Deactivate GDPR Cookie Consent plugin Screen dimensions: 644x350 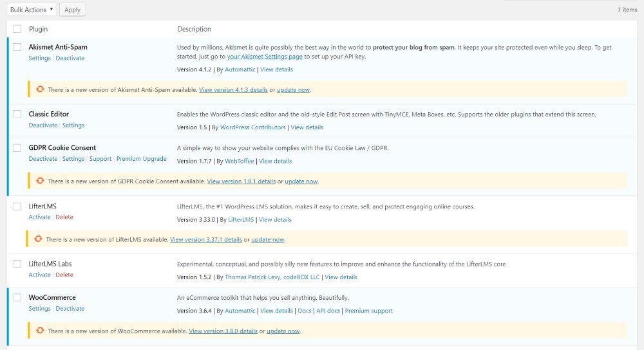coord(43,158)
